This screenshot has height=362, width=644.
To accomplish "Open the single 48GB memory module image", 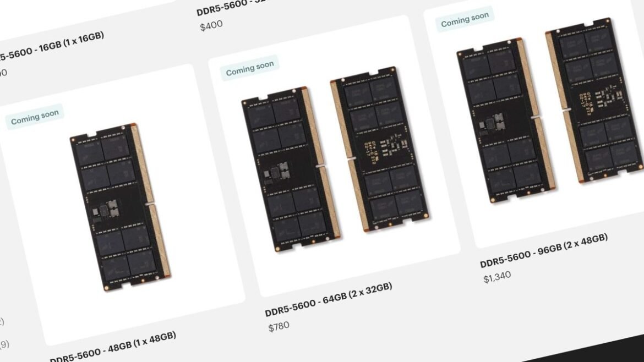I will tap(121, 207).
